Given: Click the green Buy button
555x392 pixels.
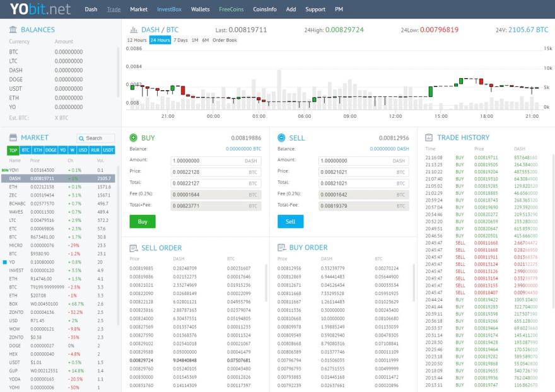Looking at the screenshot, I should (x=143, y=221).
